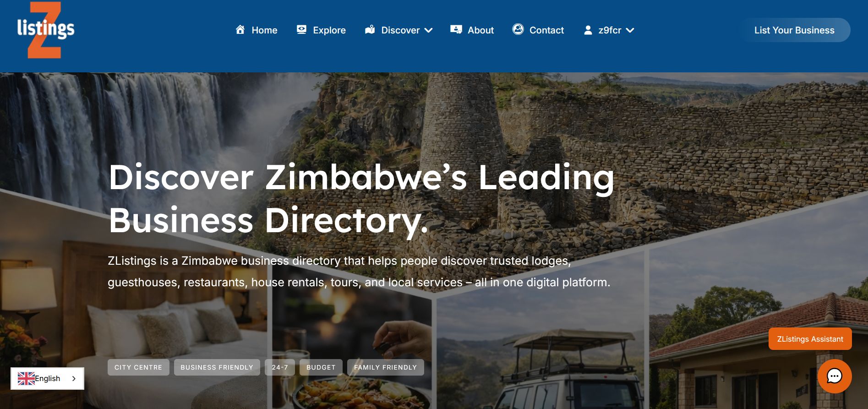
Task: Click the user profile icon
Action: 588,30
